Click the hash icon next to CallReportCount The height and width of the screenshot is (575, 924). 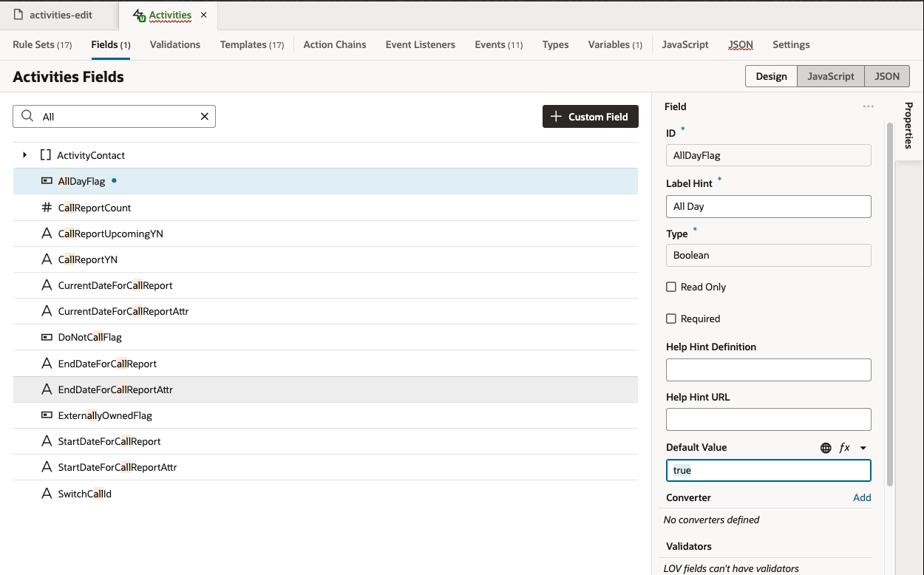click(47, 208)
